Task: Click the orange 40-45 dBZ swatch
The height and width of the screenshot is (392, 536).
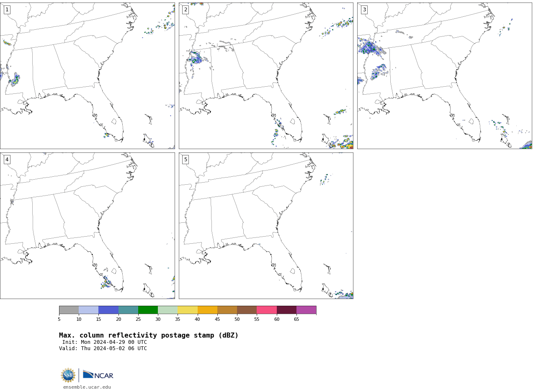Action: point(207,310)
